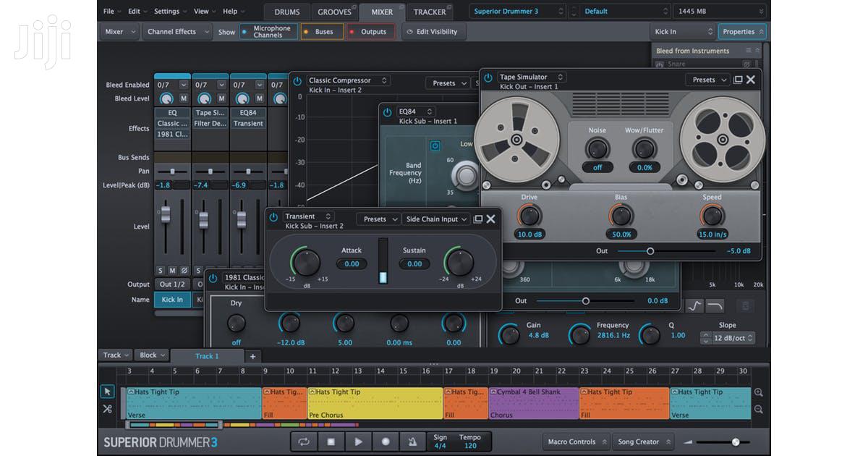Open the Mixer dropdown
Viewport: 868px width, 456px height.
point(119,32)
